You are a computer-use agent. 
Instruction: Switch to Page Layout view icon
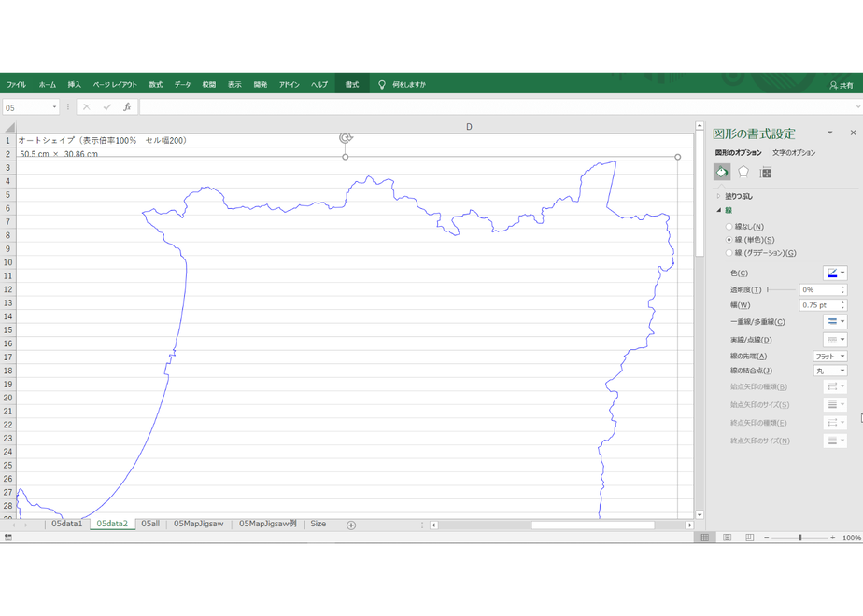[x=727, y=538]
